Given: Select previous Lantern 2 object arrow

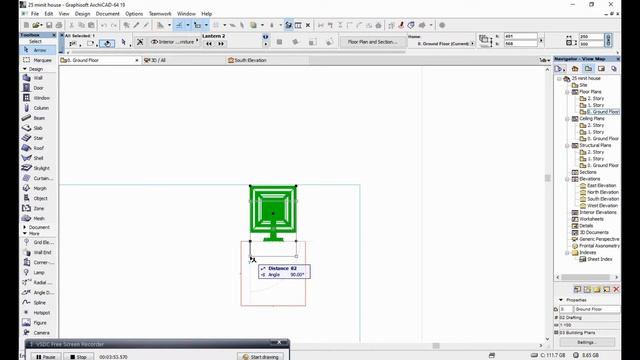Looking at the screenshot, I should click(209, 44).
